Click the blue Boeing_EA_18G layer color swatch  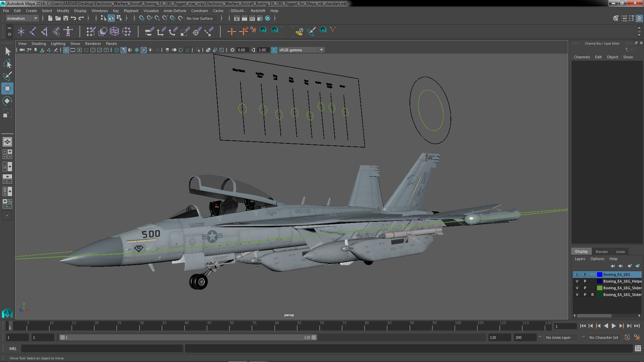[x=600, y=275]
